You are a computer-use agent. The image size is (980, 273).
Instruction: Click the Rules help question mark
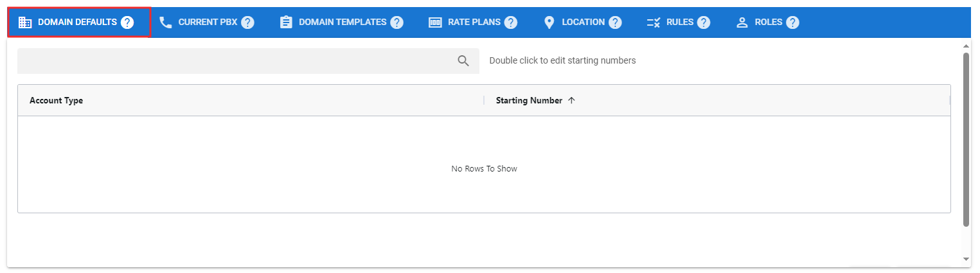(x=704, y=22)
